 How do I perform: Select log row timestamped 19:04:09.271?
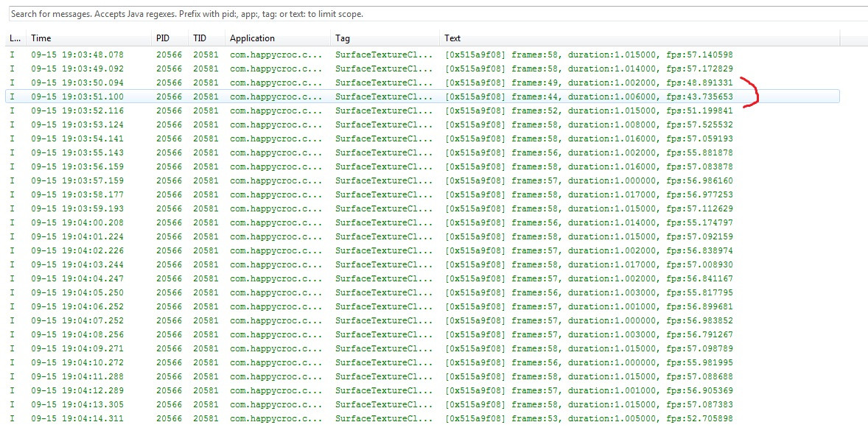click(423, 348)
